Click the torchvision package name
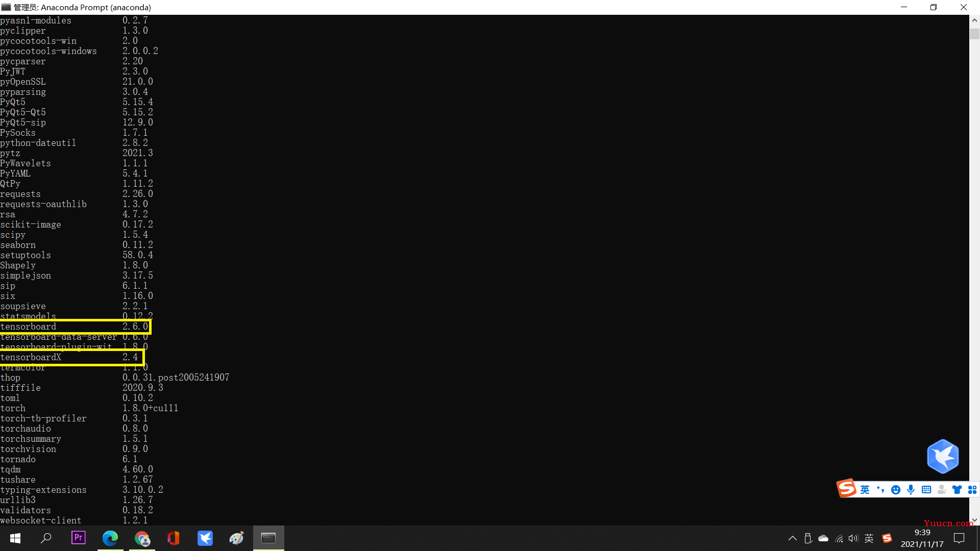Screen dimensions: 980x551 point(28,449)
